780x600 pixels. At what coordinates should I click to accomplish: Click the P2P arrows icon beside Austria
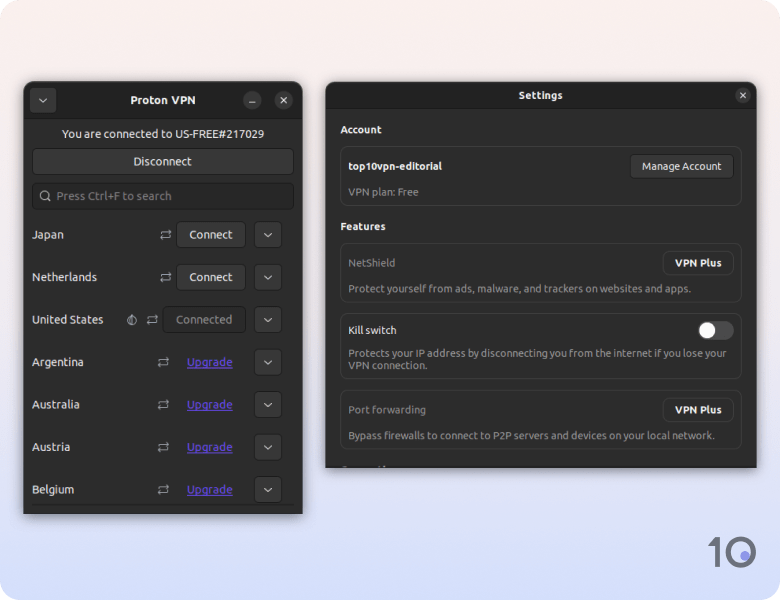click(163, 447)
